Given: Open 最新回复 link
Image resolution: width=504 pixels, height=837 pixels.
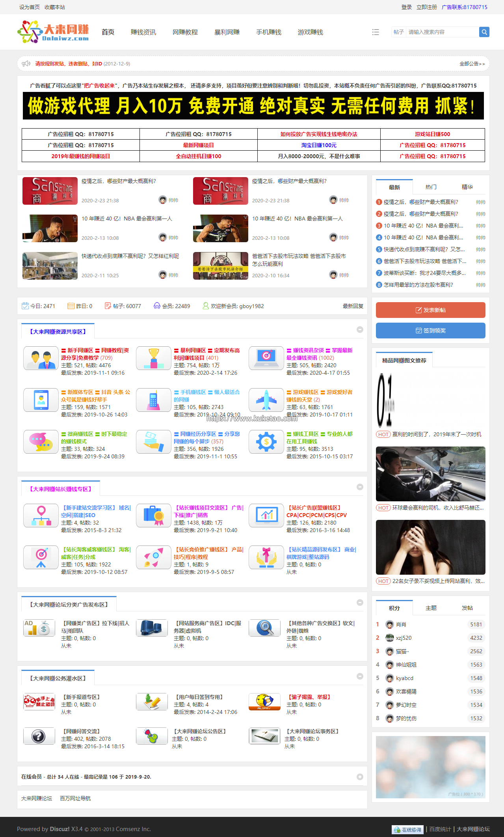Looking at the screenshot, I should [x=353, y=306].
